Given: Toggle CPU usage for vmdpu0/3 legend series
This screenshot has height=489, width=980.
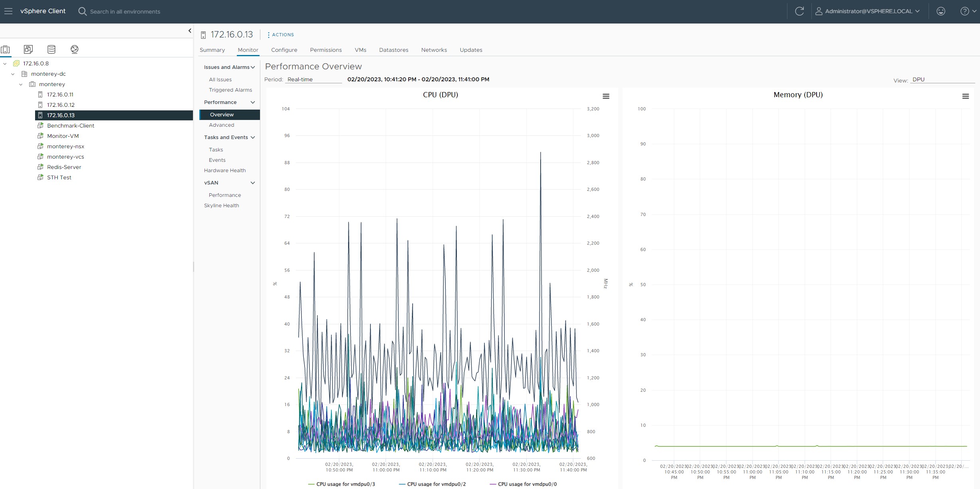Looking at the screenshot, I should [x=345, y=484].
